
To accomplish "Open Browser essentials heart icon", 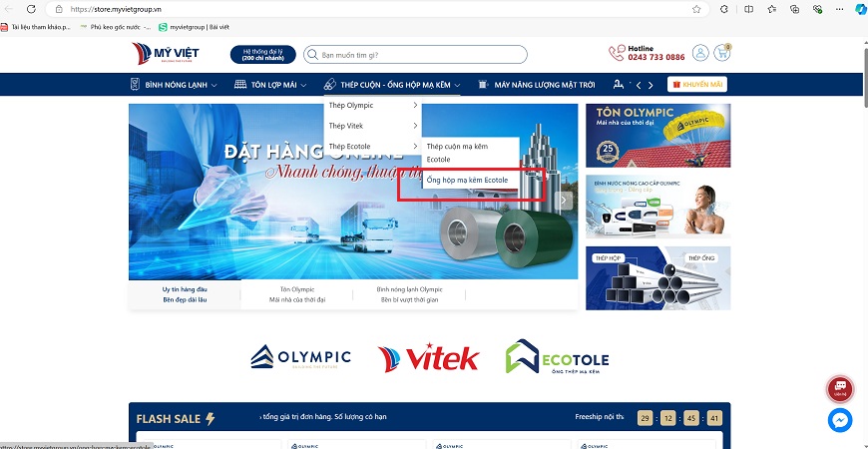I will pyautogui.click(x=817, y=9).
